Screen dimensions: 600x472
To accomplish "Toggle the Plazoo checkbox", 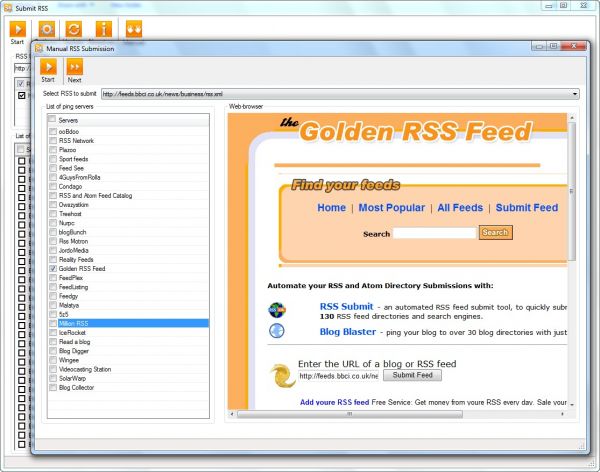I will coord(53,150).
